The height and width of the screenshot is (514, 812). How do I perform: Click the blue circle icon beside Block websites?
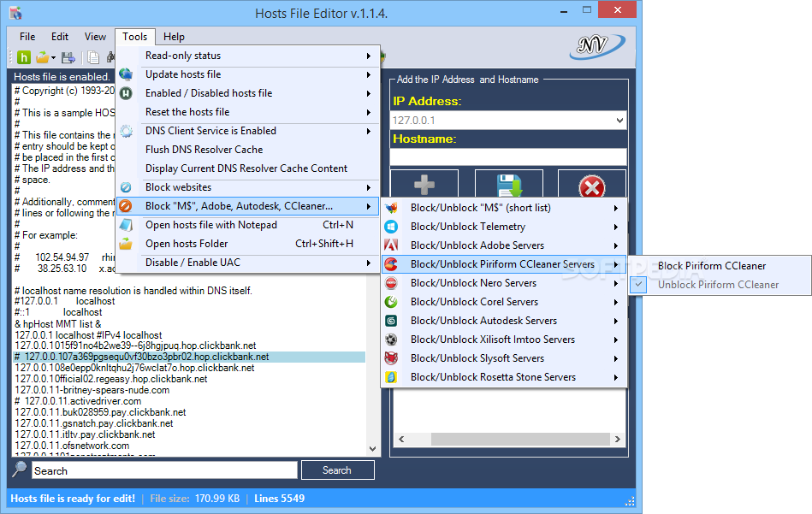[x=126, y=187]
